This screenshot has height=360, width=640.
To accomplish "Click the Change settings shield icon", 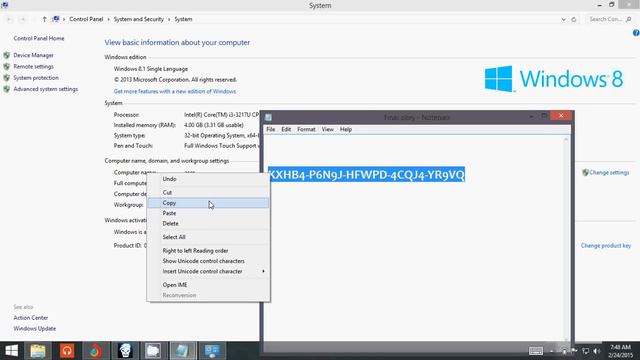I will coord(585,173).
